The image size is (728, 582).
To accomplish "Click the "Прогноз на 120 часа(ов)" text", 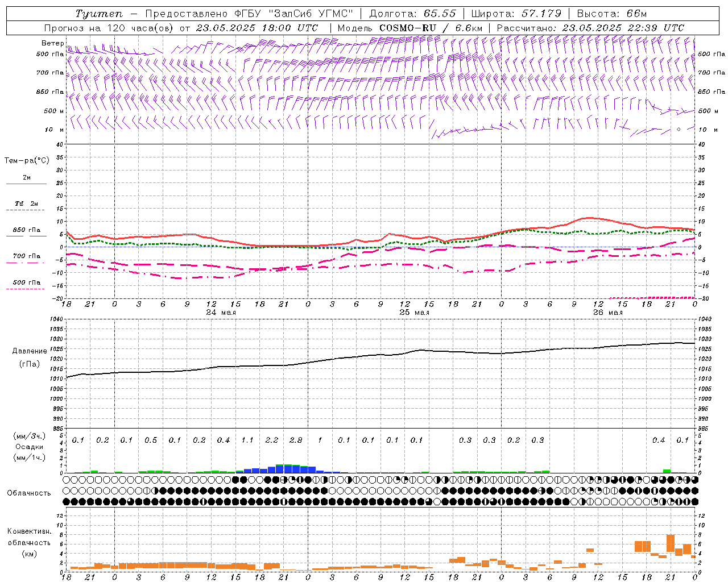I will pyautogui.click(x=110, y=28).
